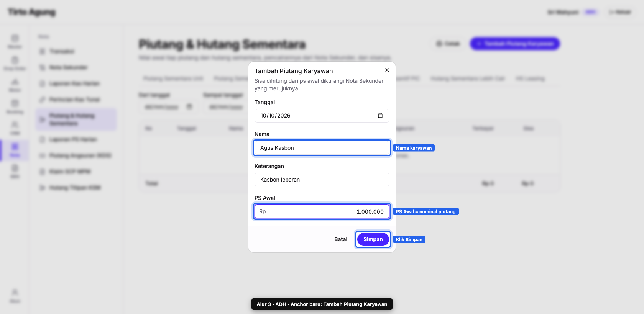Click the printer icon on Cetak button
Image resolution: width=644 pixels, height=314 pixels.
coord(439,44)
